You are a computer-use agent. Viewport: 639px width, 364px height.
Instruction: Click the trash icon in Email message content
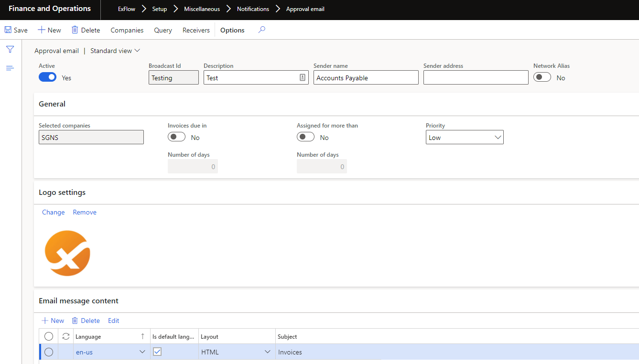click(x=75, y=321)
